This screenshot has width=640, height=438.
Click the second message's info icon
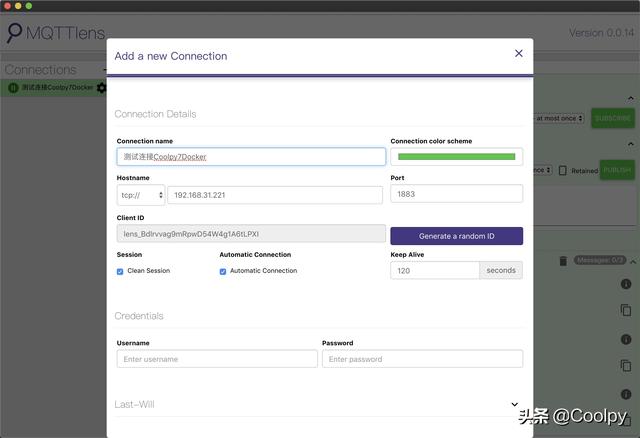[626, 339]
